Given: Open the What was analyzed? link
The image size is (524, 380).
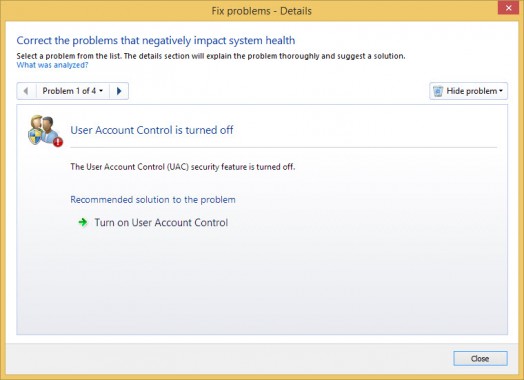Looking at the screenshot, I should [x=52, y=65].
